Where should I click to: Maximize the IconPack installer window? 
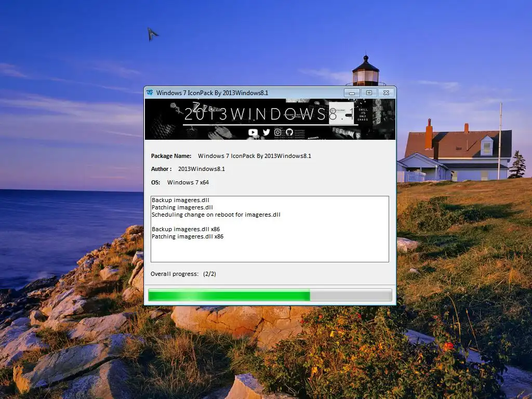pyautogui.click(x=369, y=92)
